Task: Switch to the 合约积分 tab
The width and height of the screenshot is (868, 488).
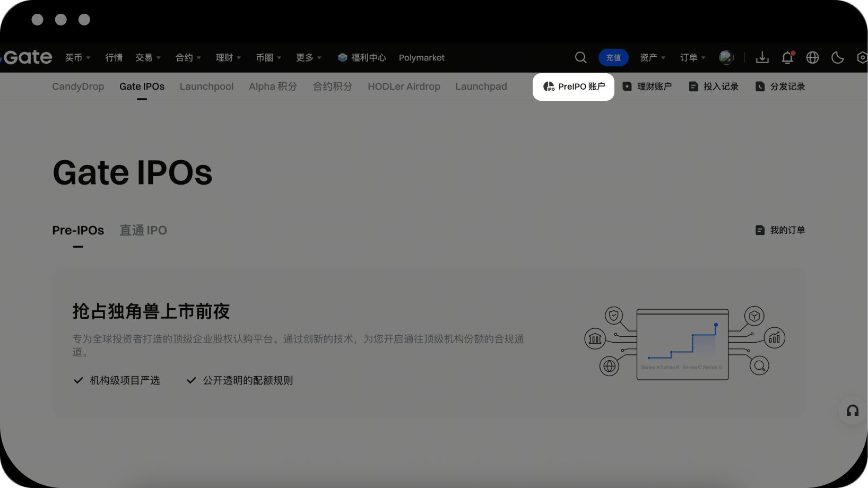Action: click(x=333, y=86)
